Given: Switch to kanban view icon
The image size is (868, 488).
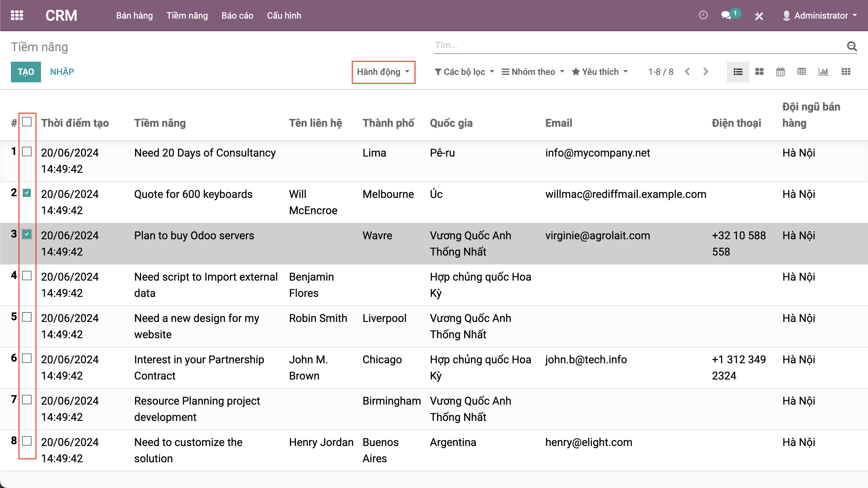Looking at the screenshot, I should [759, 72].
